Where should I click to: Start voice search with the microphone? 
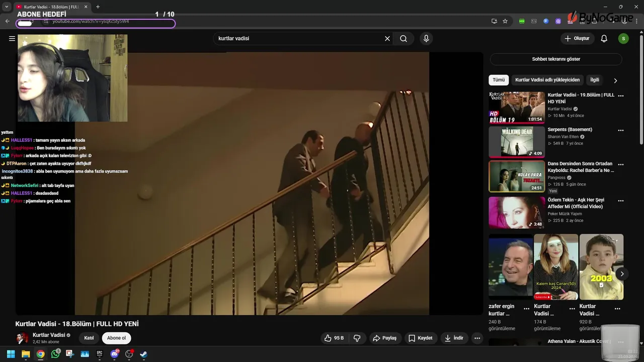(x=426, y=39)
